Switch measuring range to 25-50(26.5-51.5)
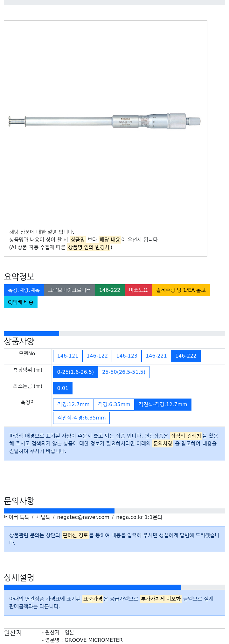229x644 pixels. tap(123, 372)
